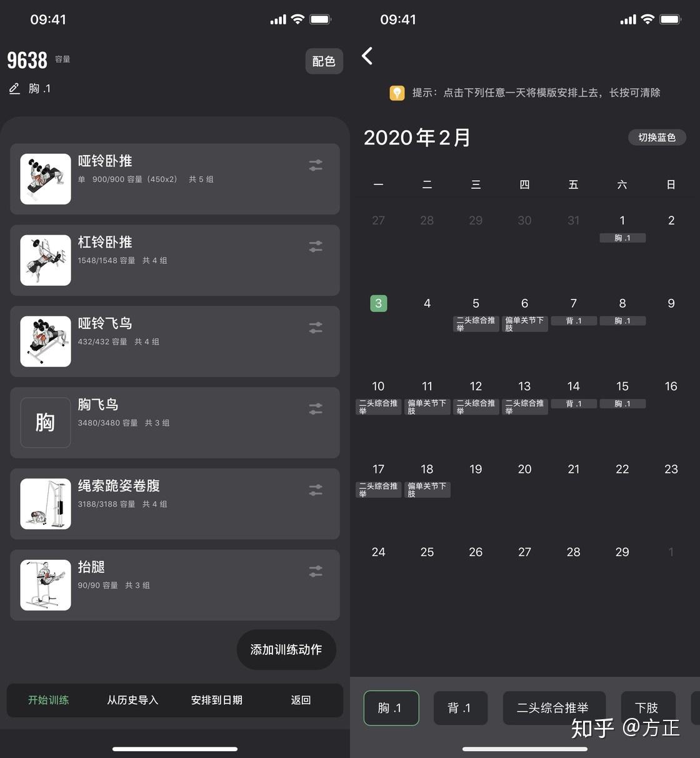Open settings sliders icon for 哑铃卧推

tap(316, 165)
